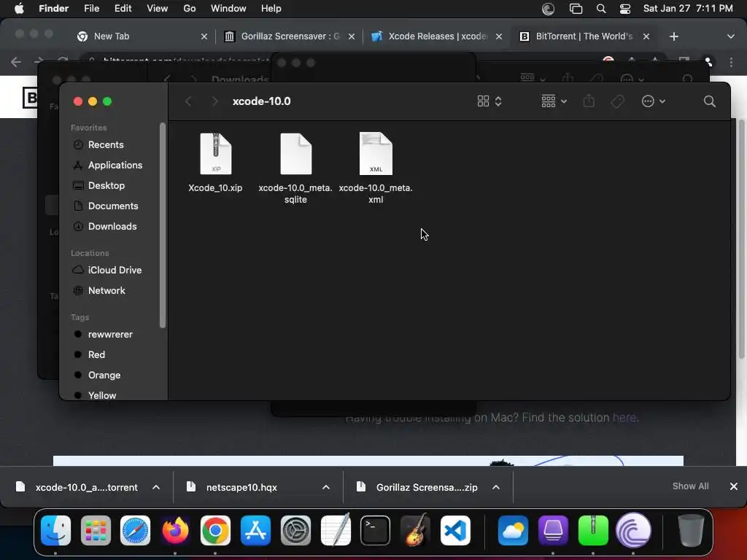
Task: Search in the xcode-10.0 Finder window
Action: tap(709, 101)
